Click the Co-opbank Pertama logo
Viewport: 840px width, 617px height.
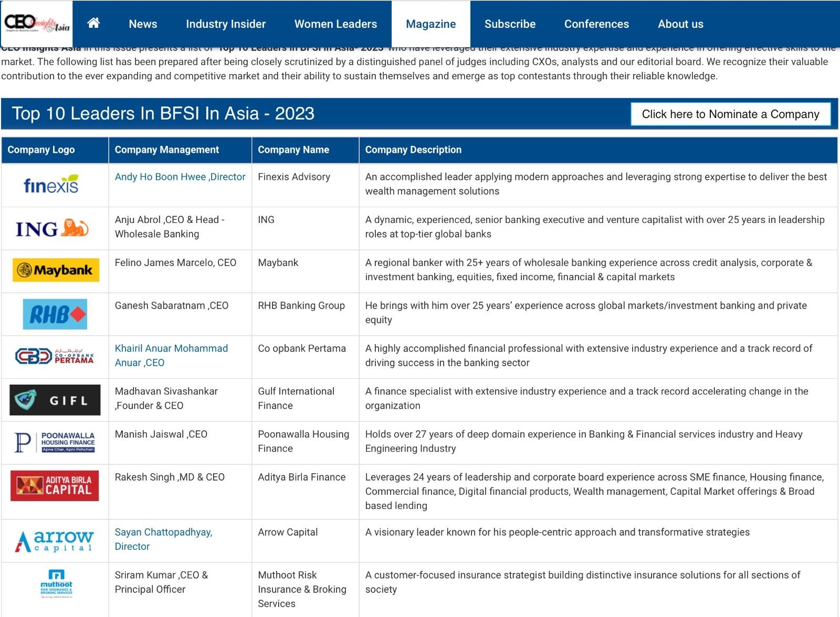pos(55,356)
